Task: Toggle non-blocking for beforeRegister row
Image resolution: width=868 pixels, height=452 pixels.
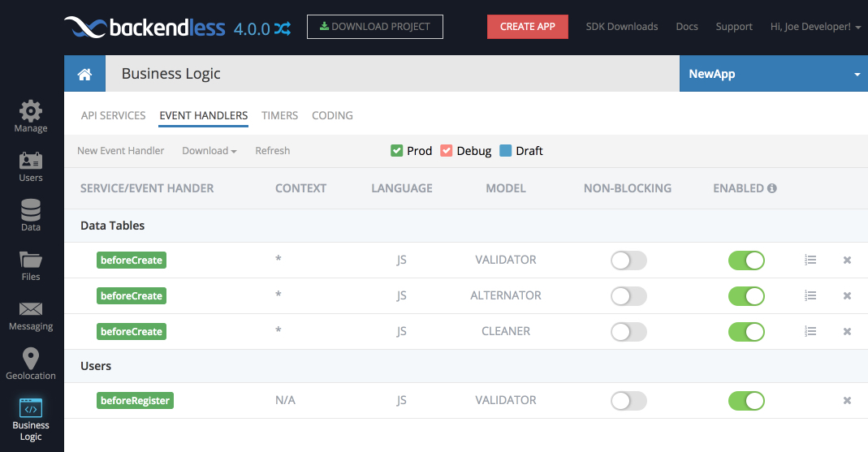Action: [628, 401]
